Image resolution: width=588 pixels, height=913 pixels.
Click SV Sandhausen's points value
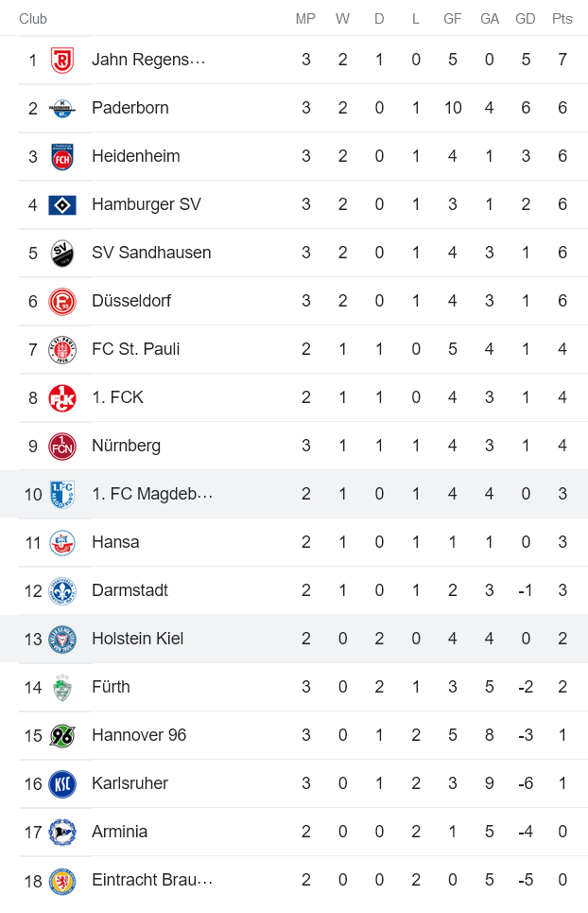pos(562,252)
